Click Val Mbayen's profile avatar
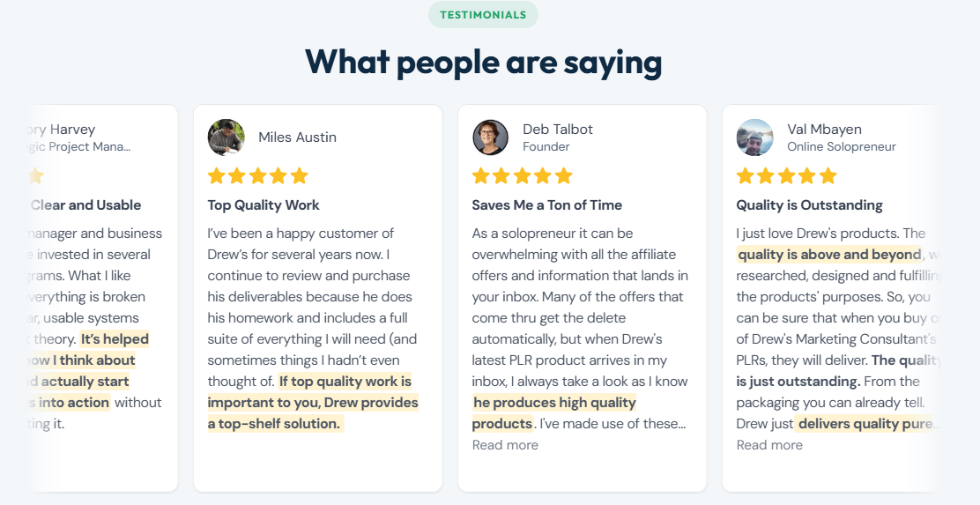 click(x=755, y=137)
